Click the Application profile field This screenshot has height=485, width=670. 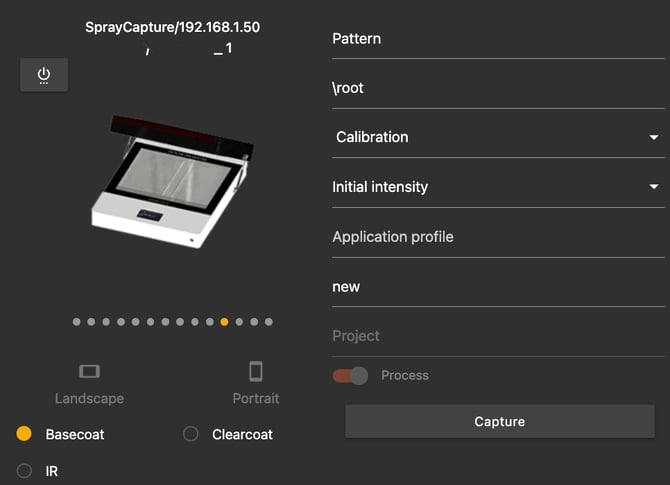(x=497, y=237)
